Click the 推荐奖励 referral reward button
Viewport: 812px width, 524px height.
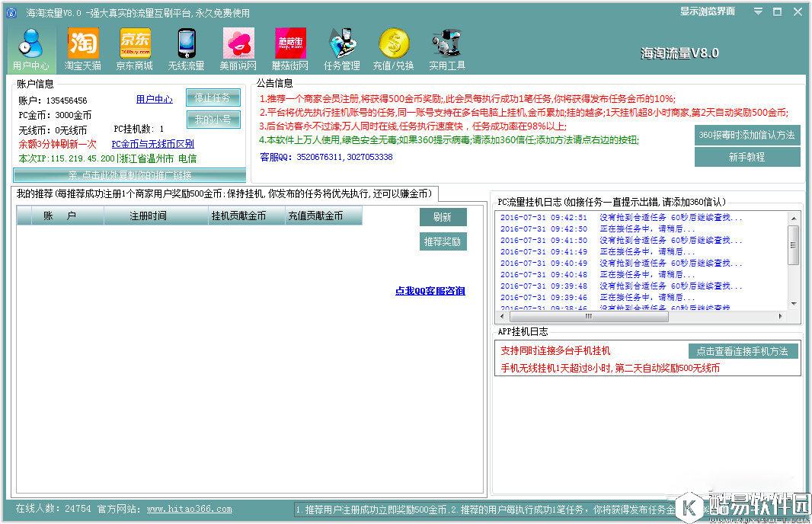click(x=443, y=242)
